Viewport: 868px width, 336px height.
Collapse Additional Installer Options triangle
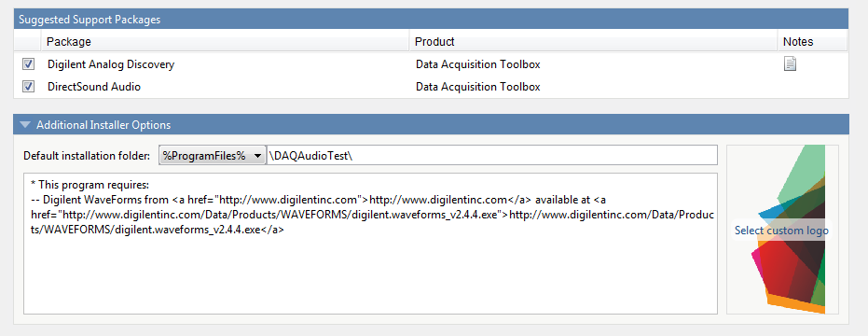point(24,125)
